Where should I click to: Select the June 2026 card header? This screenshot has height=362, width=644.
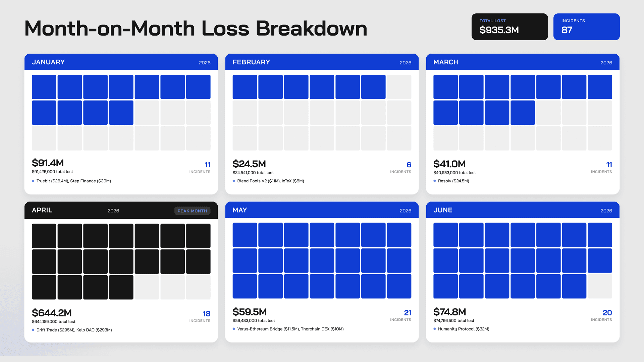pyautogui.click(x=523, y=210)
